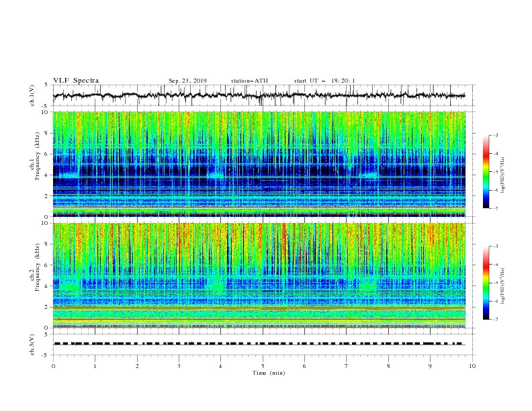Click the ch.2 color bar "log(PSD)(V²/Hz)" label
The width and height of the screenshot is (532, 411).
[x=503, y=285]
